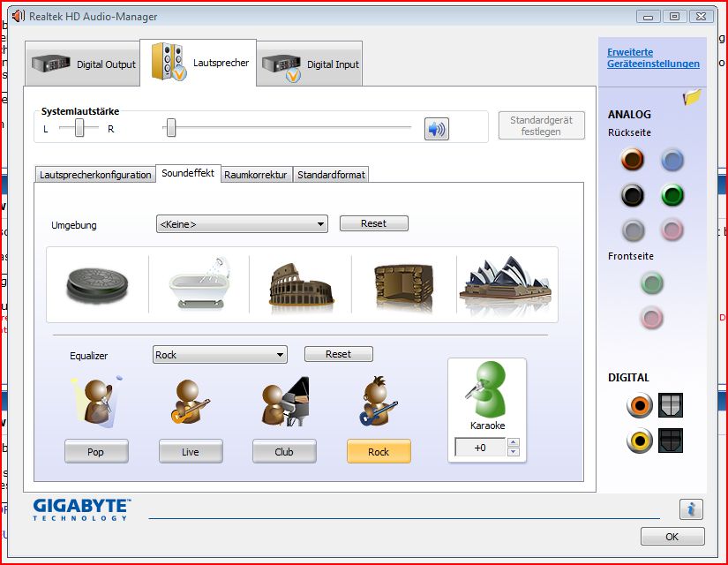The height and width of the screenshot is (565, 728).
Task: Confirm with the OK button
Action: pos(672,537)
